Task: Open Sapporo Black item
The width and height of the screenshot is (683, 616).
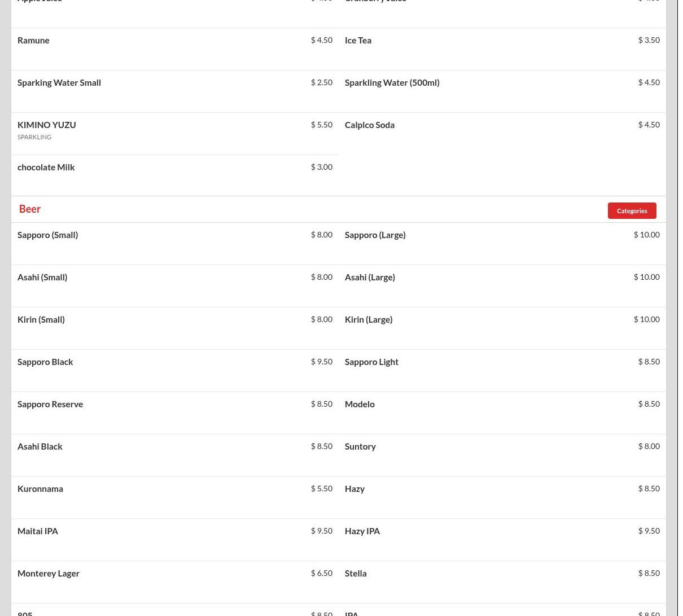Action: (x=45, y=362)
